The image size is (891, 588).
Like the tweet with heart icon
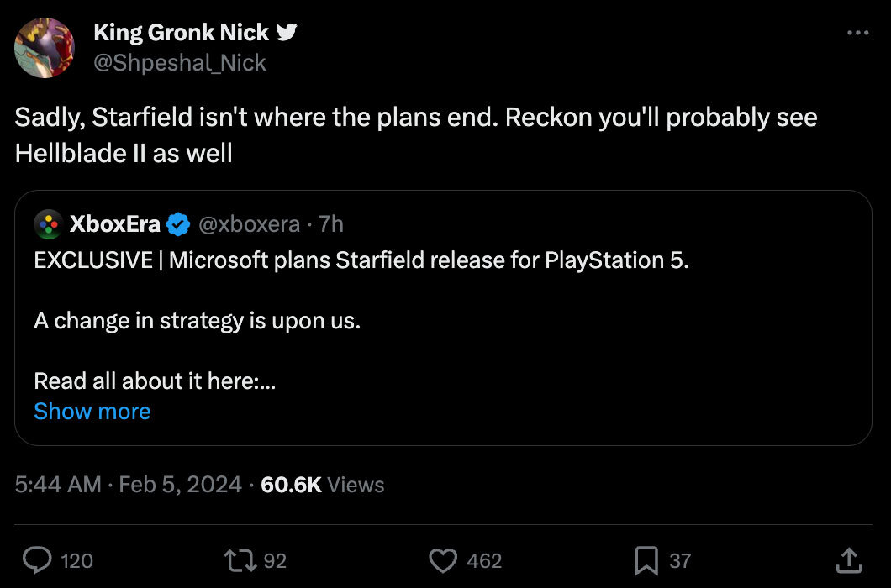442,559
